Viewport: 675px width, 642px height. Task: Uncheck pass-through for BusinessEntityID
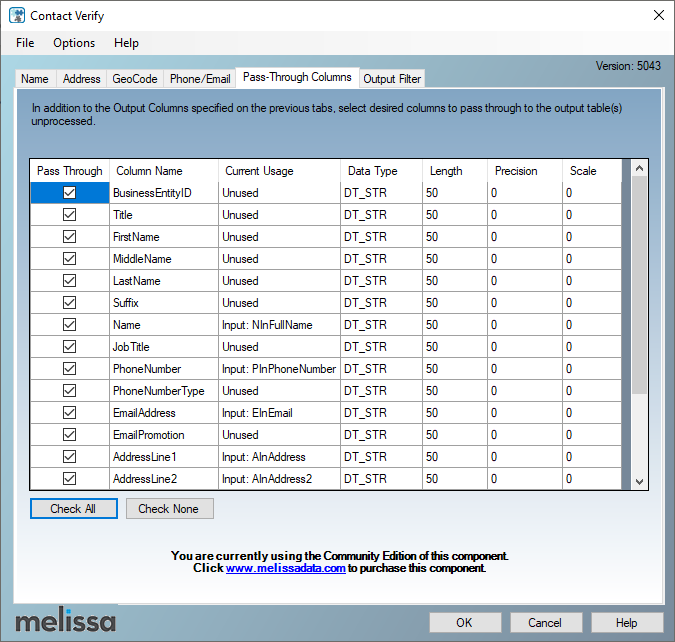[x=69, y=192]
